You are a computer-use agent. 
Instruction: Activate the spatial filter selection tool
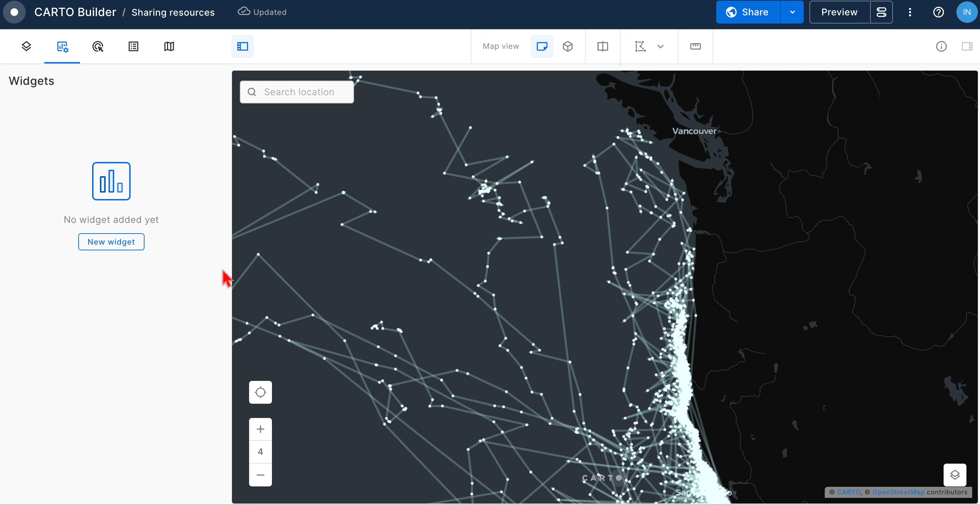click(640, 46)
